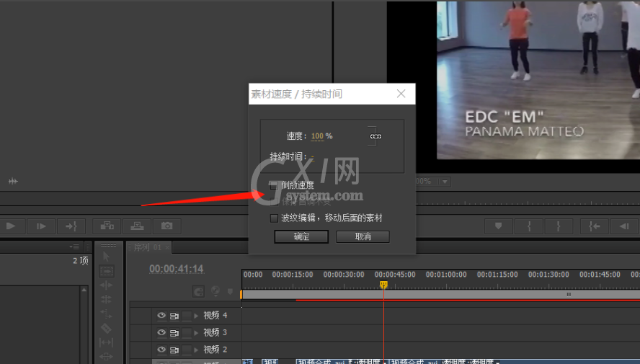Image resolution: width=640 pixels, height=364 pixels.
Task: Add marker in program monitor
Action: pos(498,226)
